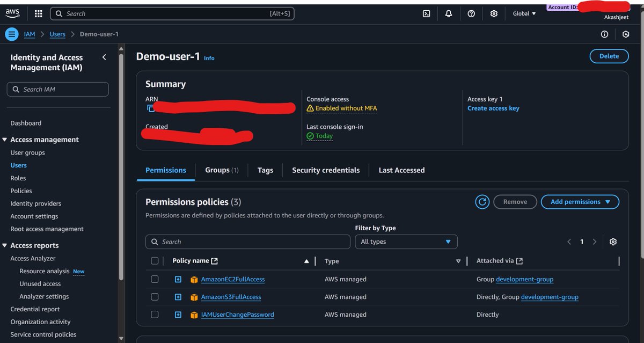Open the info panel circle icon

coord(604,34)
